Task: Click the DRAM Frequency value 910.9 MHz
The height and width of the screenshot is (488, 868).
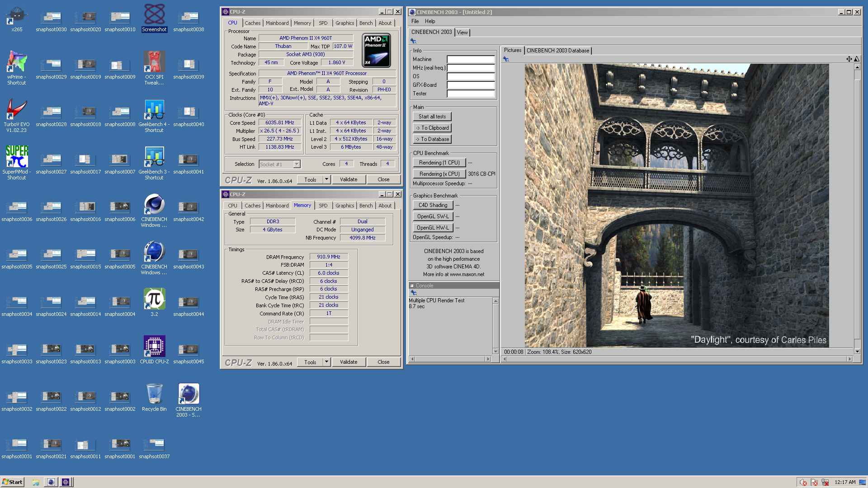Action: pos(329,257)
